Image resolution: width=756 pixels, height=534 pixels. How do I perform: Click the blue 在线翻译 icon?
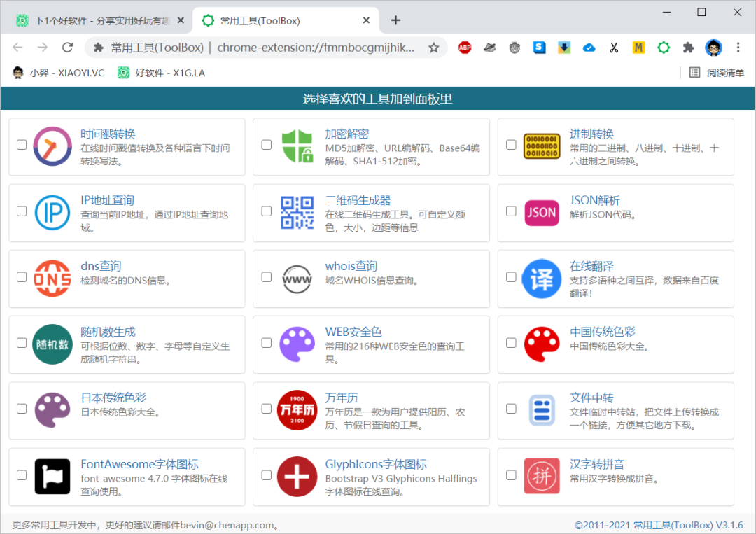pyautogui.click(x=542, y=279)
